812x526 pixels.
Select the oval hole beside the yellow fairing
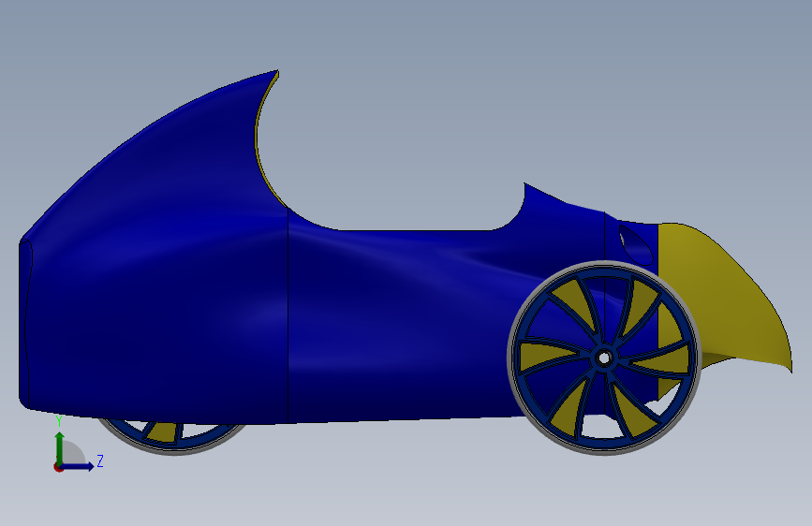636,244
